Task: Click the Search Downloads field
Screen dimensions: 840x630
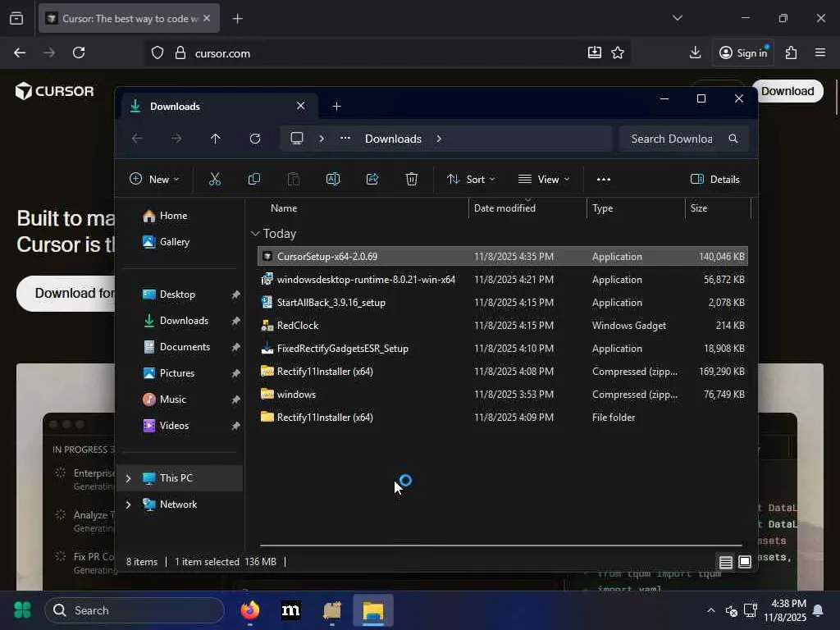Action: pos(672,139)
